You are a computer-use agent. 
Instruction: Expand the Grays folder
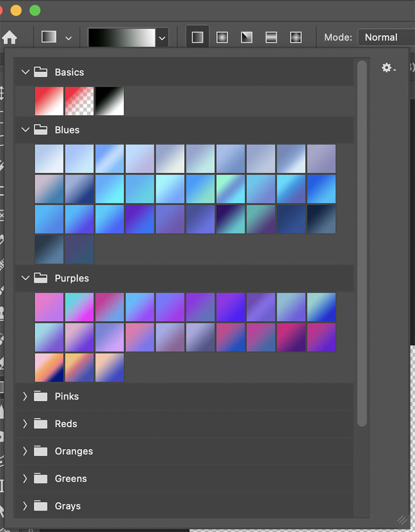pos(25,506)
